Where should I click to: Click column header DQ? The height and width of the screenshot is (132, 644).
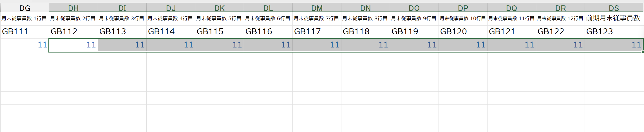coord(511,8)
